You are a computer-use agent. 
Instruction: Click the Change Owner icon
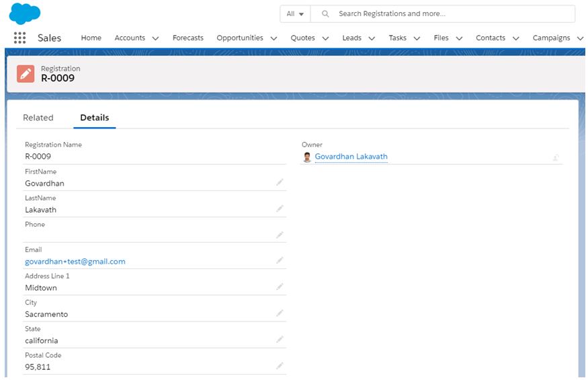(556, 157)
